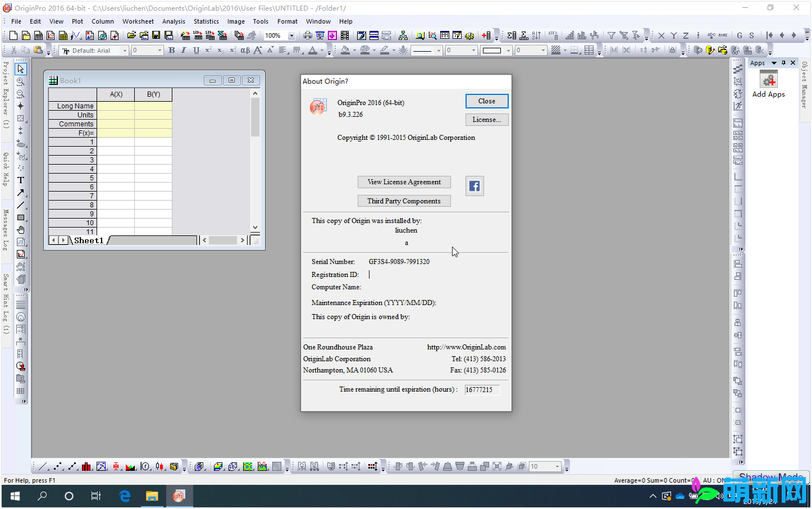
Task: Click the License... button
Action: tap(487, 120)
